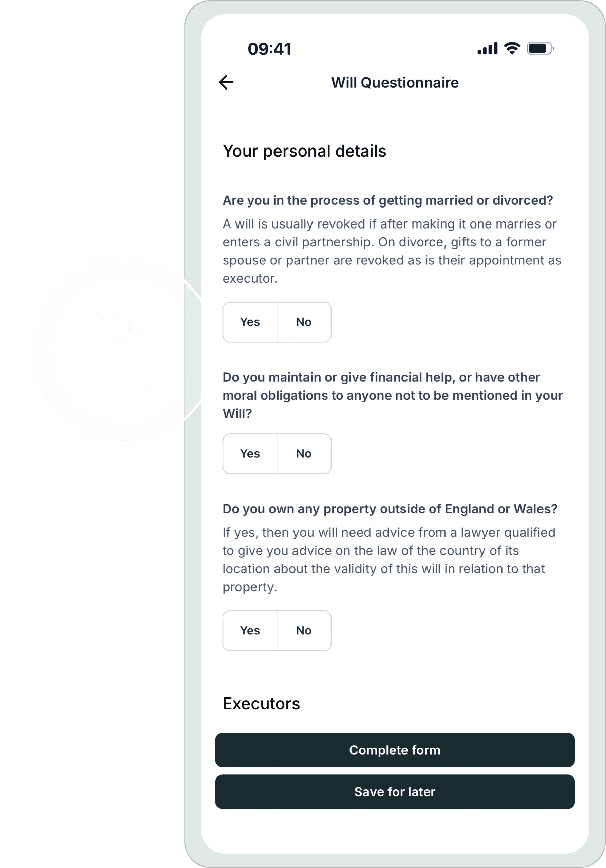
Task: Tap the clock showing 09:41
Action: pos(269,48)
